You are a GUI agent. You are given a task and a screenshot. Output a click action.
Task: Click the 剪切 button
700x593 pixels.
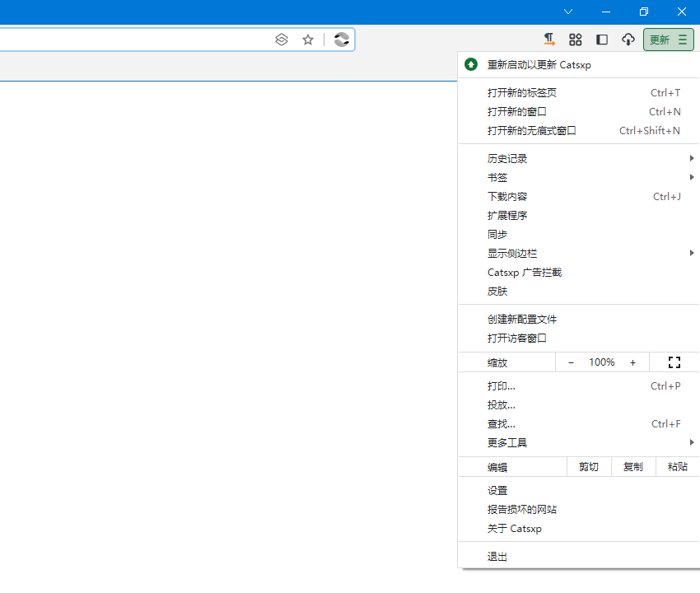click(589, 467)
